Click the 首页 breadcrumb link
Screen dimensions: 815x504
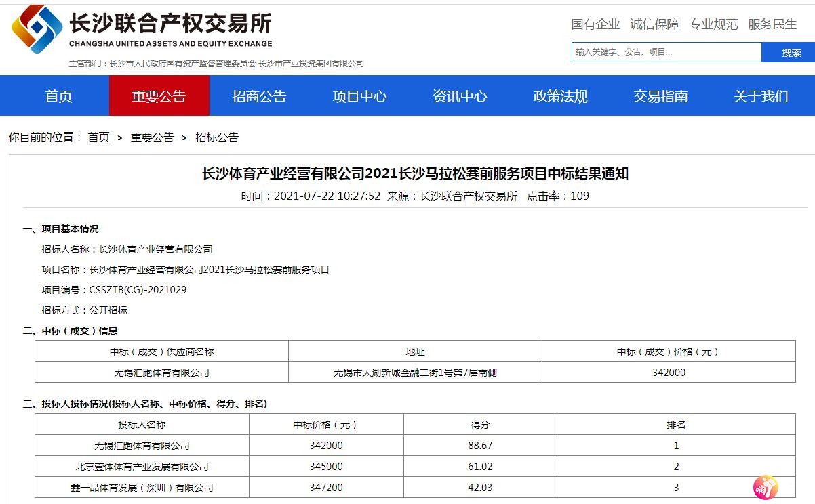(x=98, y=138)
